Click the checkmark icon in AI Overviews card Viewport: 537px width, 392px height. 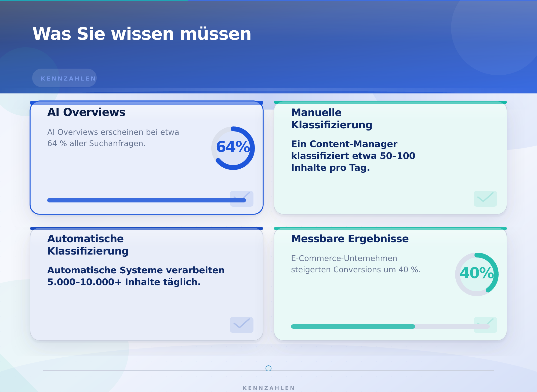242,199
